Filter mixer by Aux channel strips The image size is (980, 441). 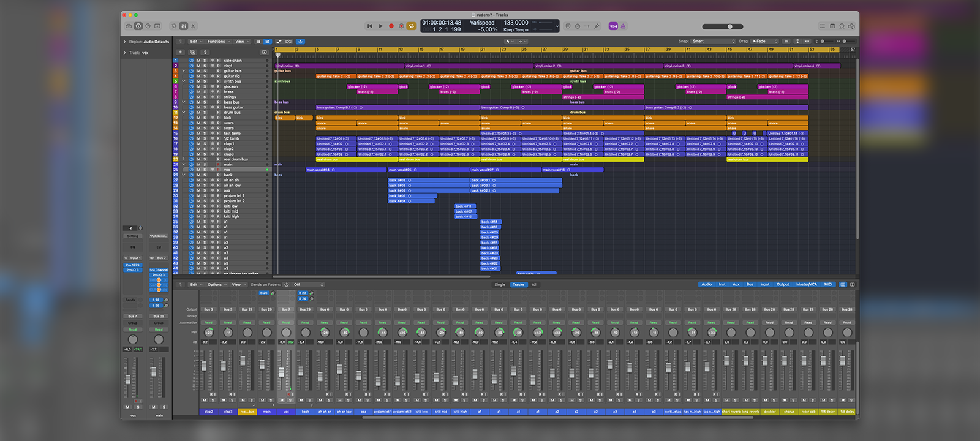[736, 285]
